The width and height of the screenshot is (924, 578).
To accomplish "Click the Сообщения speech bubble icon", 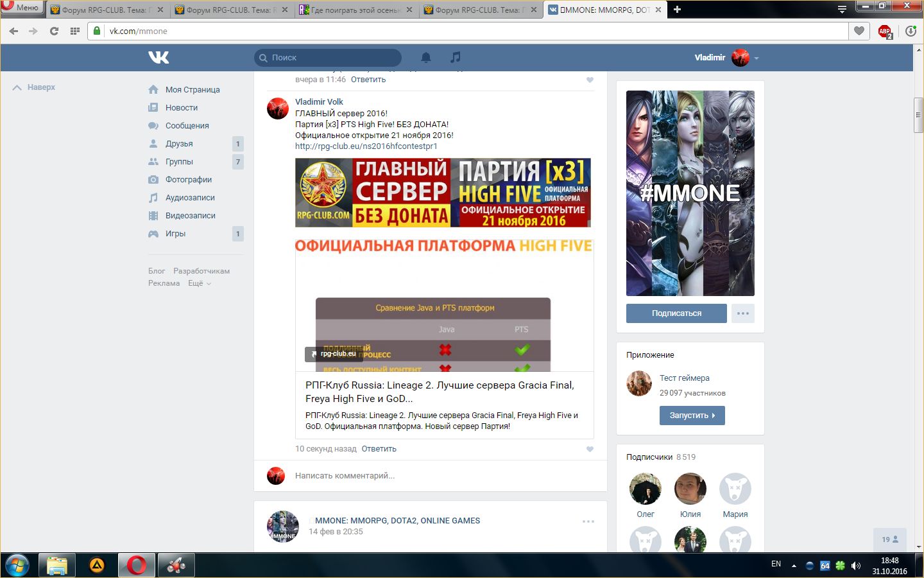I will [153, 126].
